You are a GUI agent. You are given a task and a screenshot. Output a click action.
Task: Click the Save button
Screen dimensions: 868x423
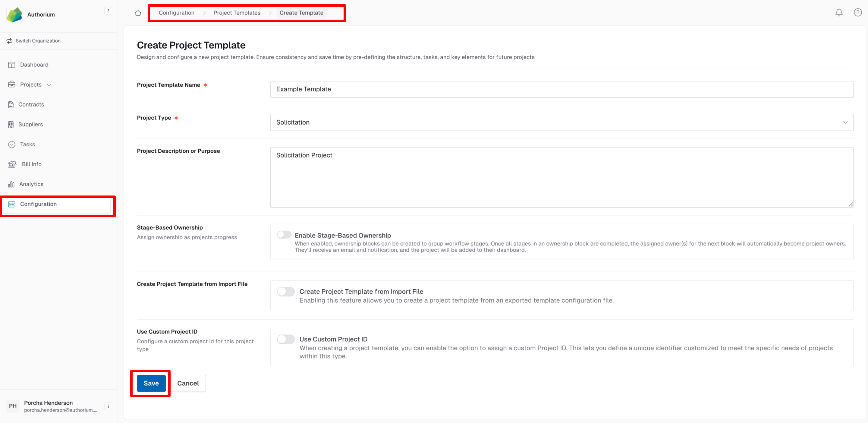click(151, 383)
